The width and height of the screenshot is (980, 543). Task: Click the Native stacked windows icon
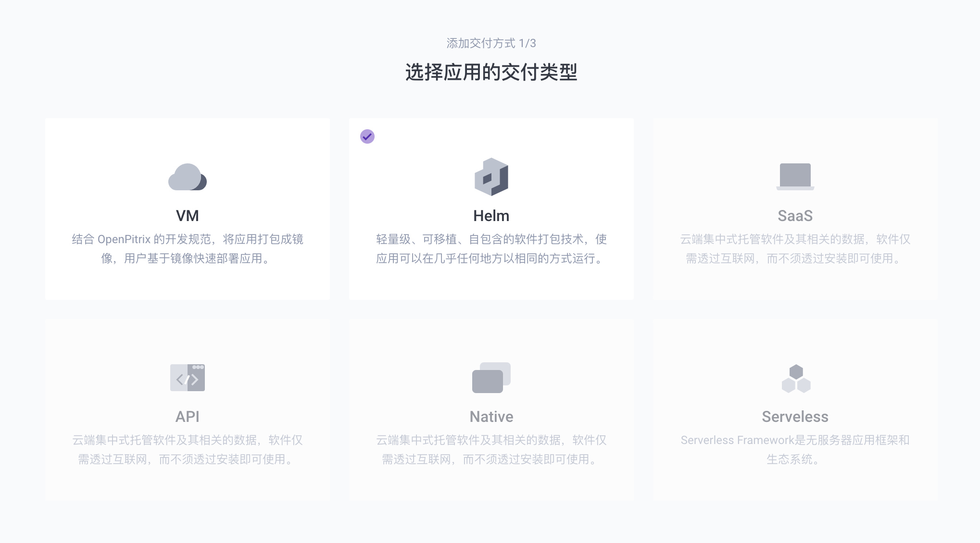pyautogui.click(x=491, y=378)
